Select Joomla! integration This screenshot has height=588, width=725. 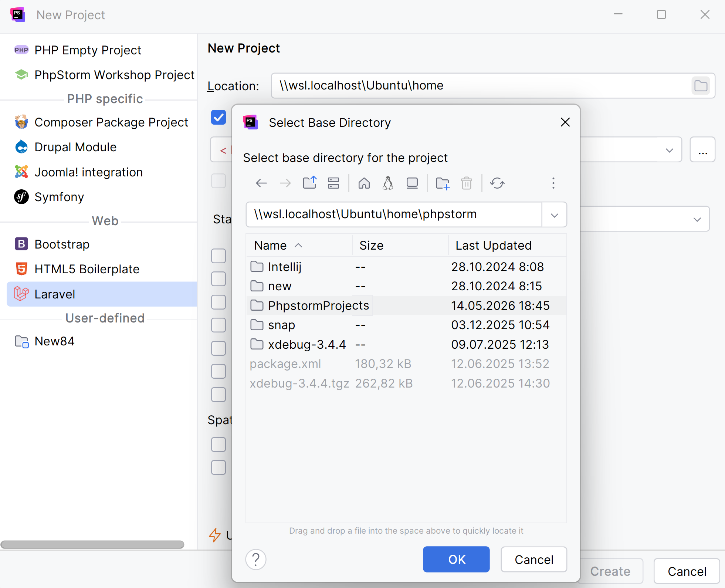click(98, 172)
